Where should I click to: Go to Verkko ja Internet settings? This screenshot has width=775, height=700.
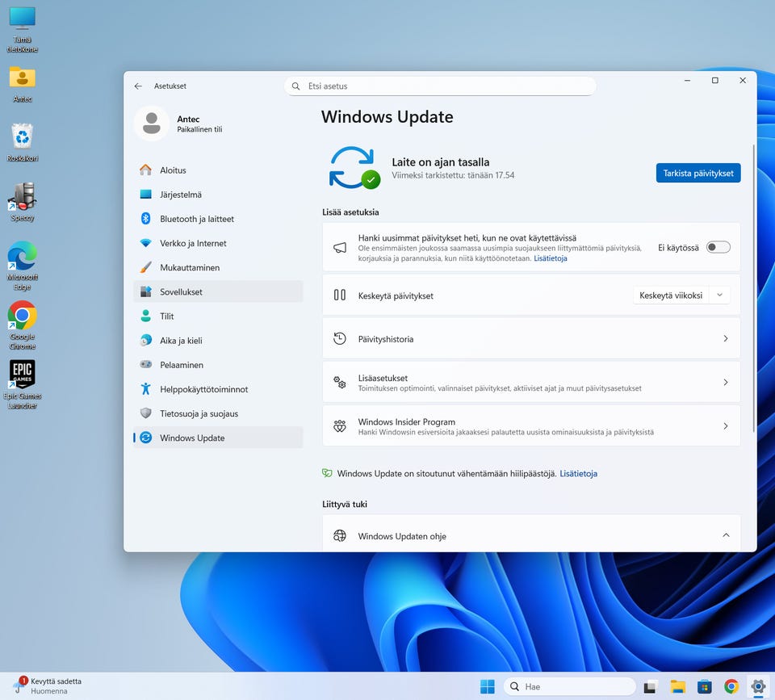[x=193, y=243]
